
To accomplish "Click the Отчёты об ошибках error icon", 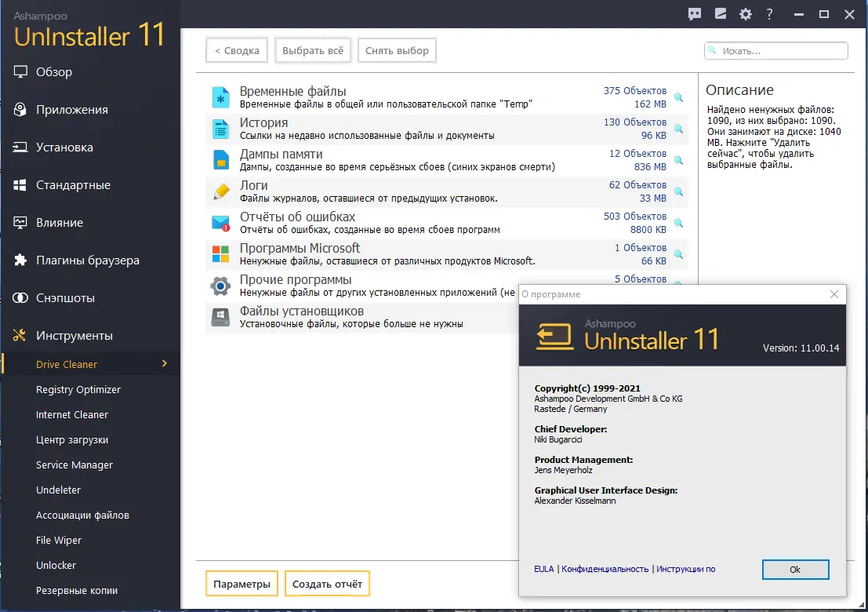I will (220, 222).
